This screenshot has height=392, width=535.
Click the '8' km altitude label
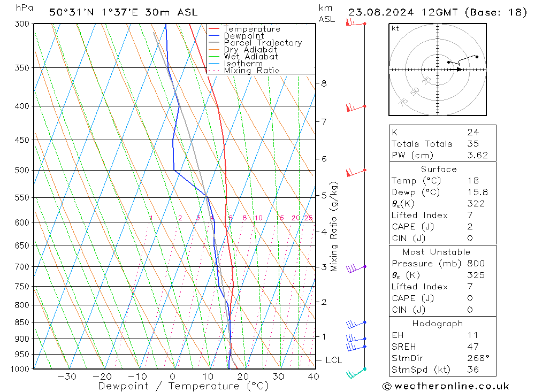tap(324, 83)
